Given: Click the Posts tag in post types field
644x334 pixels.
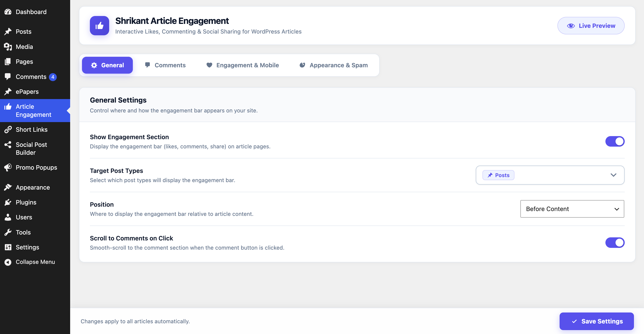Looking at the screenshot, I should [498, 175].
